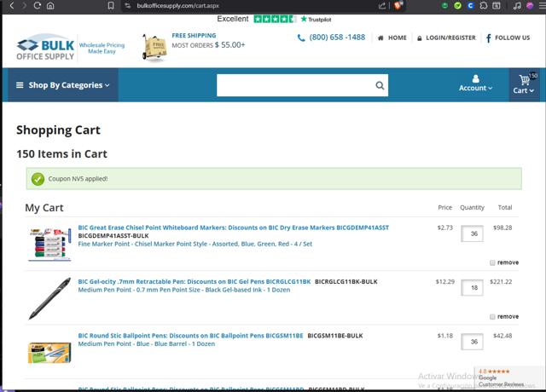Open the Brave Shields lion icon
The height and width of the screenshot is (392, 546).
pyautogui.click(x=398, y=6)
